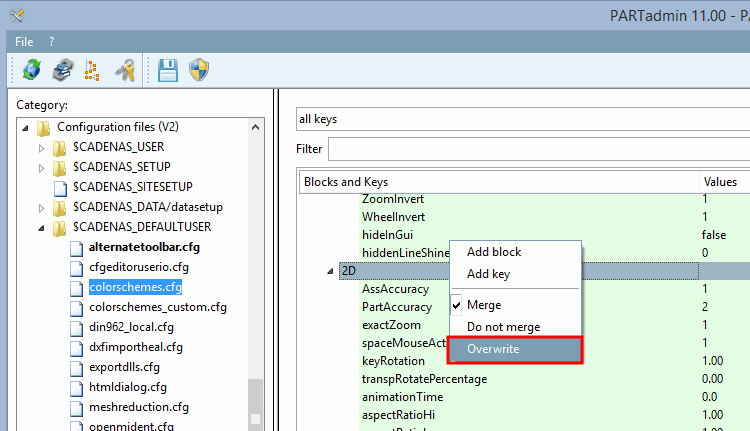This screenshot has width=750, height=431.
Task: Select the keyRotation key
Action: pos(393,361)
